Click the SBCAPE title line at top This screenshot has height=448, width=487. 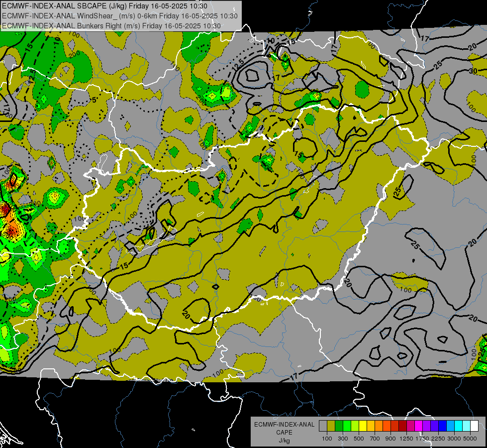coord(104,6)
